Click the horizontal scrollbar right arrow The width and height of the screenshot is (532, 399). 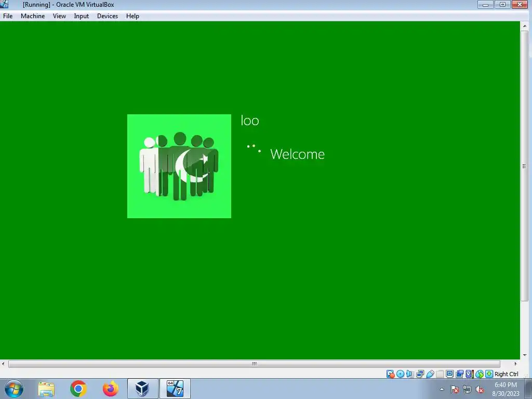point(516,364)
